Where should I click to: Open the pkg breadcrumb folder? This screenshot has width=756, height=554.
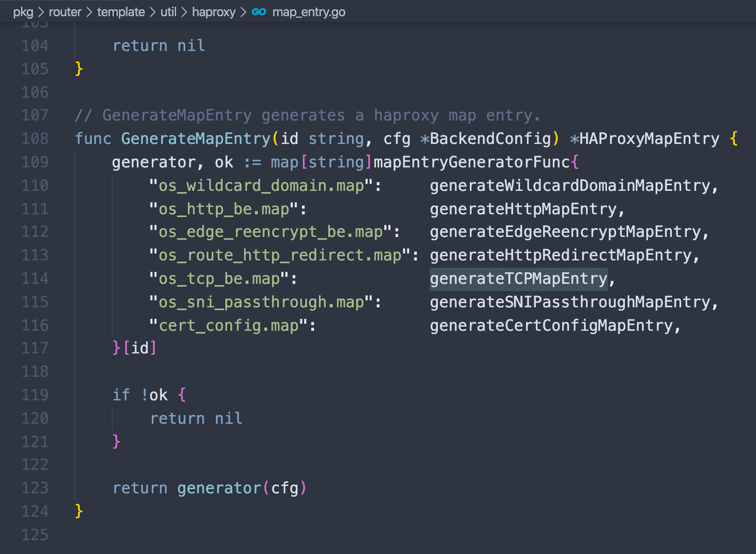[23, 12]
